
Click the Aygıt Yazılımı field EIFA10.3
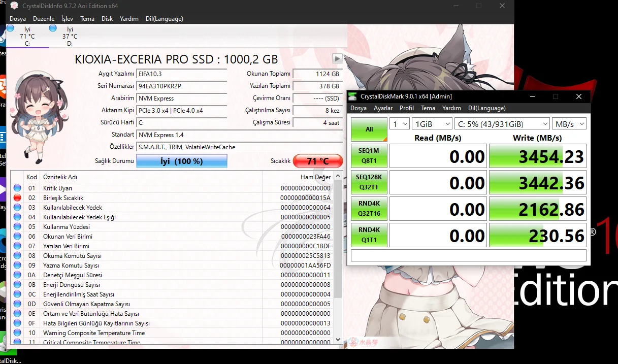(x=182, y=74)
